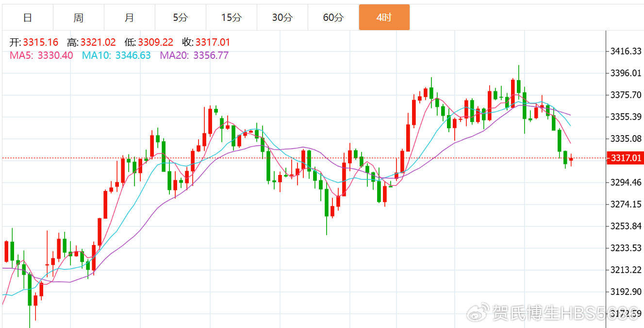Click the last red candlestick on the chart
Viewport: 644px width, 328px height.
click(571, 159)
